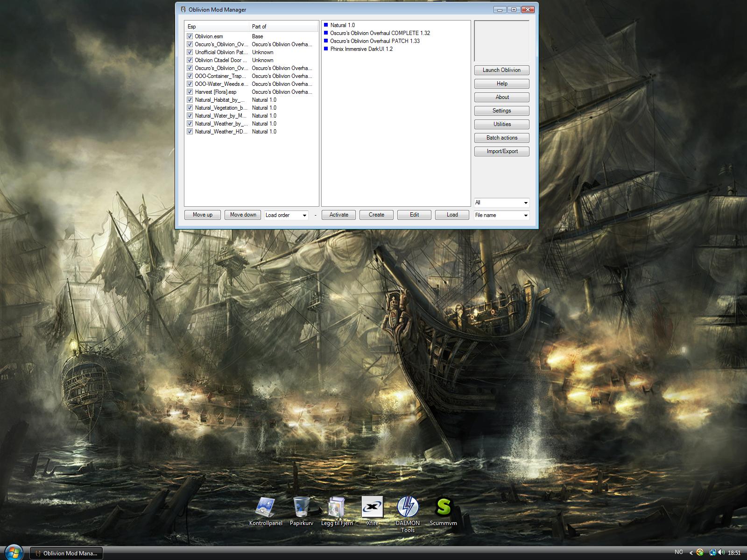Click the taskbar clock showing 18:51
Screen dimensions: 747x560
(734, 553)
